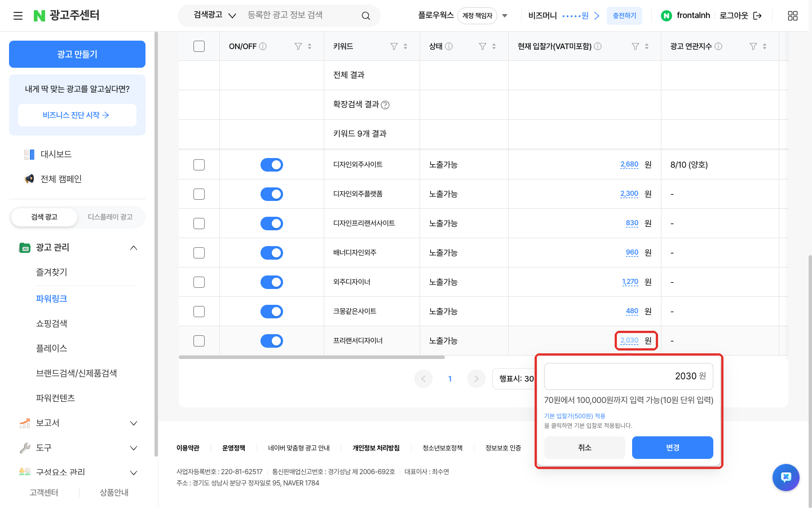Viewport: 812px width, 508px height.
Task: Open the hamburger menu icon
Action: point(18,16)
